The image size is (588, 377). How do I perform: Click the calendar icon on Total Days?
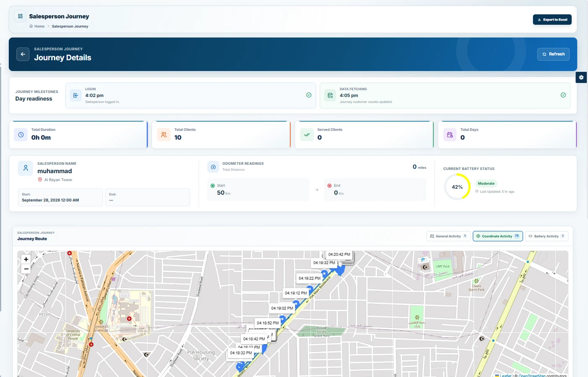[450, 135]
